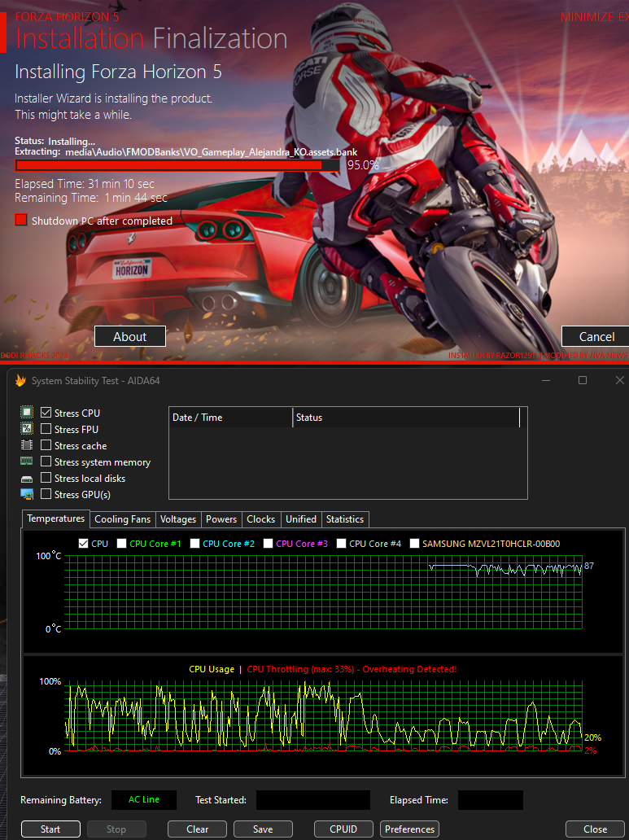Uncheck the Stress CPU checkbox

(x=46, y=413)
